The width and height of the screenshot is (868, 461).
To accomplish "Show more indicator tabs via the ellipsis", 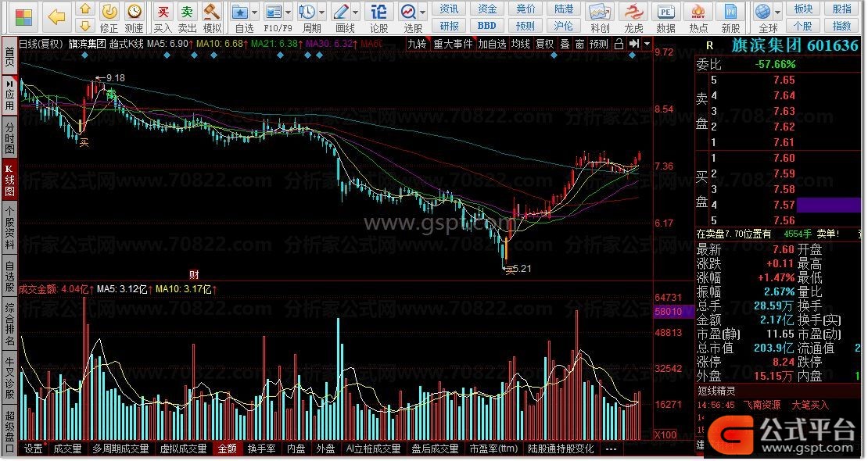I will (x=612, y=448).
